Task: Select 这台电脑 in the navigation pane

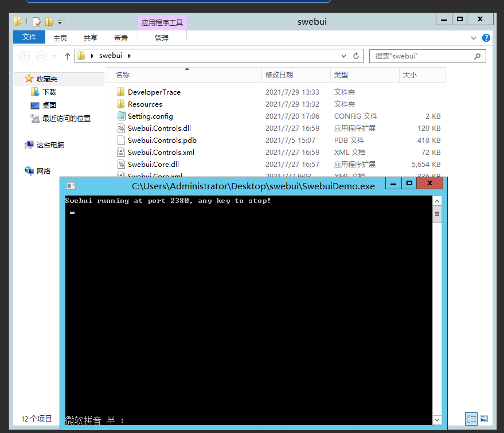Action: (x=50, y=145)
